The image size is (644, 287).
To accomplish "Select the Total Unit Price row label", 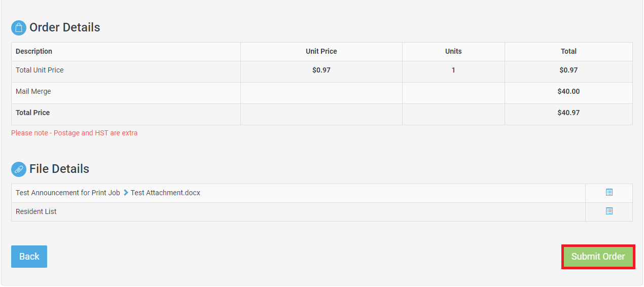I will 40,70.
